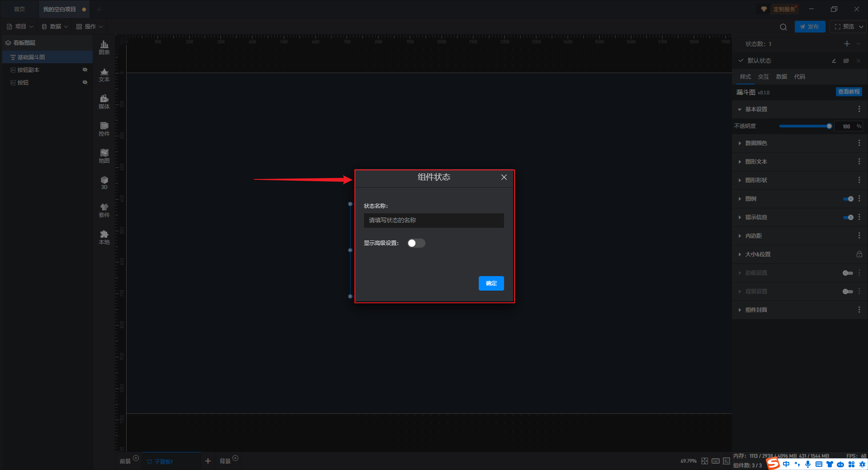Select the 我的空白项目 tab

63,9
